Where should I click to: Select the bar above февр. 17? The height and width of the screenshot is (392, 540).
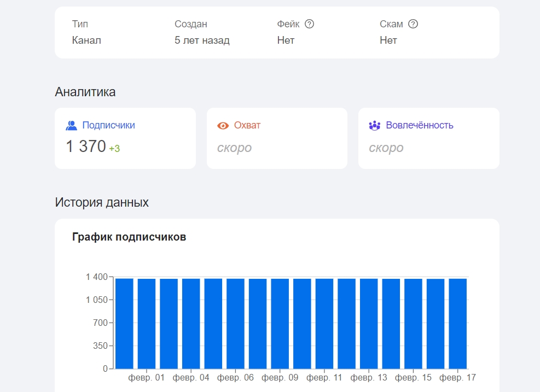(x=457, y=324)
